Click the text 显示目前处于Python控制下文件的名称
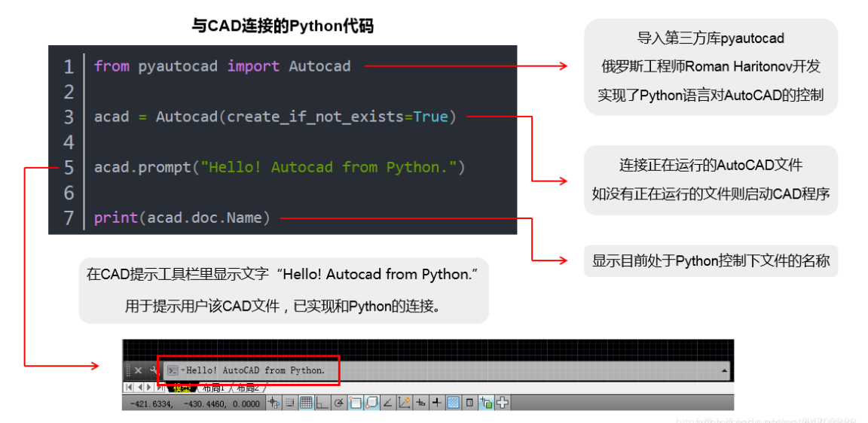 (711, 260)
